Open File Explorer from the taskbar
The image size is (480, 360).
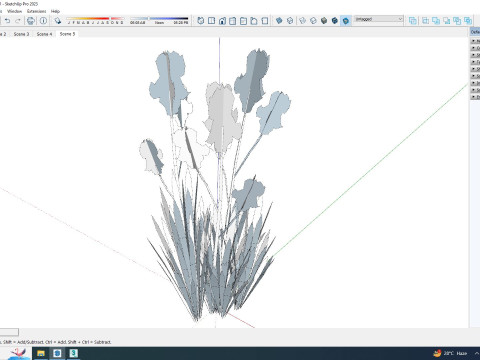(41, 353)
